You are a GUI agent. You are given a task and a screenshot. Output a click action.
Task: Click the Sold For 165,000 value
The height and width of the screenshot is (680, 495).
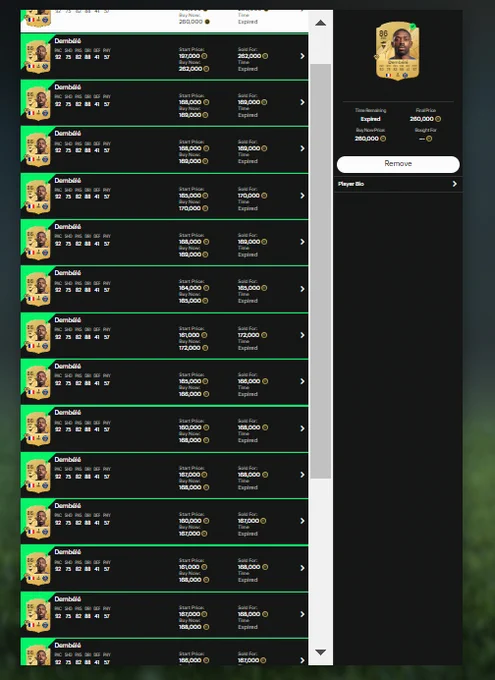[x=249, y=288]
